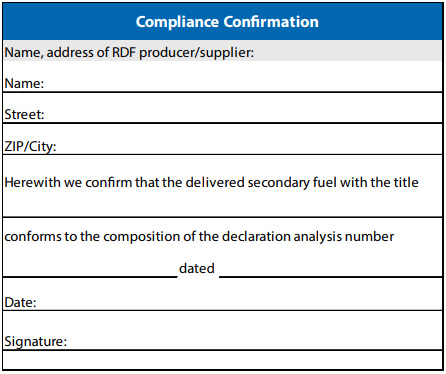446x374 pixels.
Task: Click the empty bottom row of form
Action: click(x=223, y=360)
